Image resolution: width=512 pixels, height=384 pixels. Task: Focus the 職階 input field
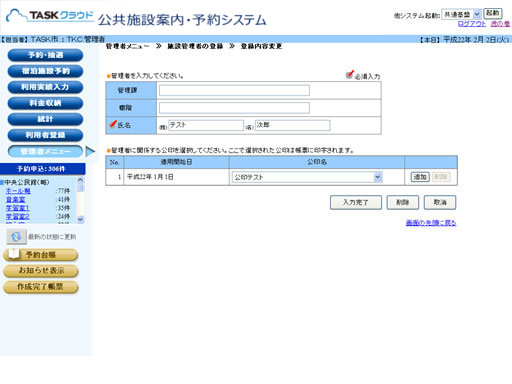click(x=234, y=108)
